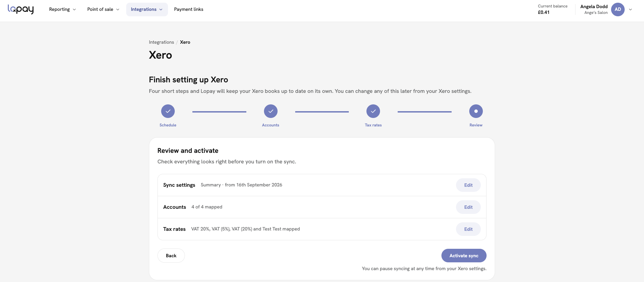Viewport: 644px width, 282px height.
Task: Select the Accounts step checkmark
Action: click(271, 111)
